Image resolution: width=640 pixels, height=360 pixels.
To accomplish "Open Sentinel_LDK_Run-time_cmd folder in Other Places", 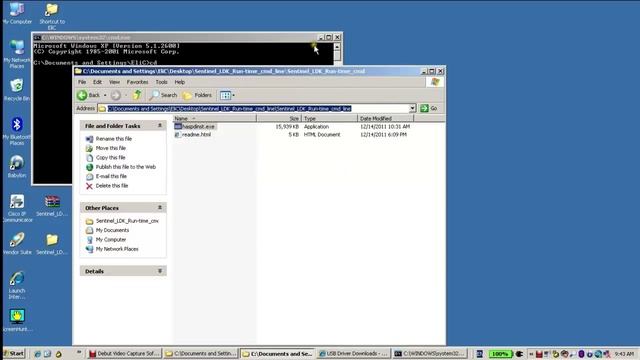I will tap(127, 221).
